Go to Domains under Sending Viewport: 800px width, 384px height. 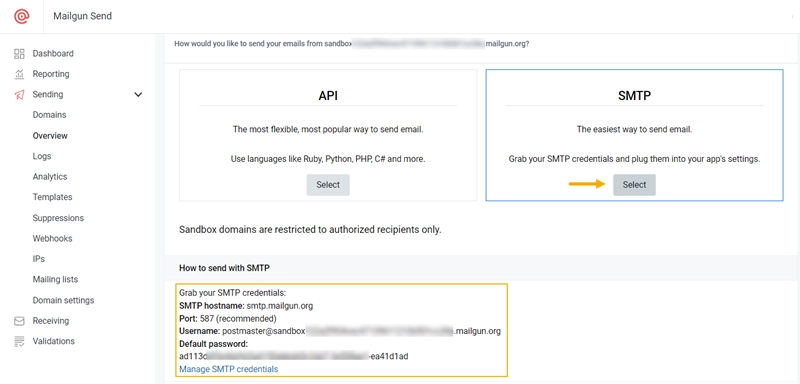click(49, 115)
